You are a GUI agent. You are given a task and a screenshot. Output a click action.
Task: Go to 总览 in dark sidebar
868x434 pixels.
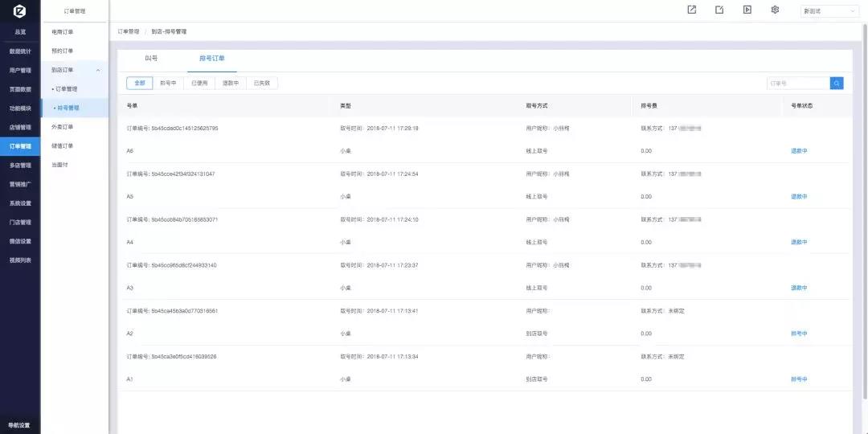pos(20,32)
